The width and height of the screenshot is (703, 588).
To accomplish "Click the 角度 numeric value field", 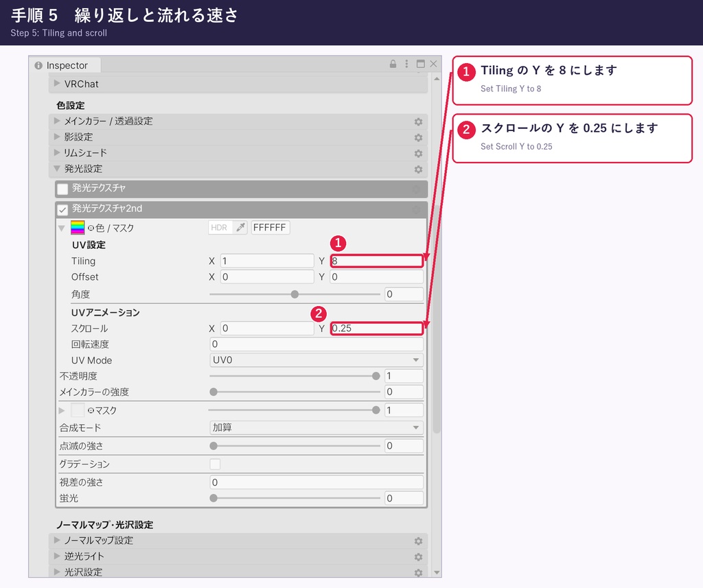I will coord(404,294).
